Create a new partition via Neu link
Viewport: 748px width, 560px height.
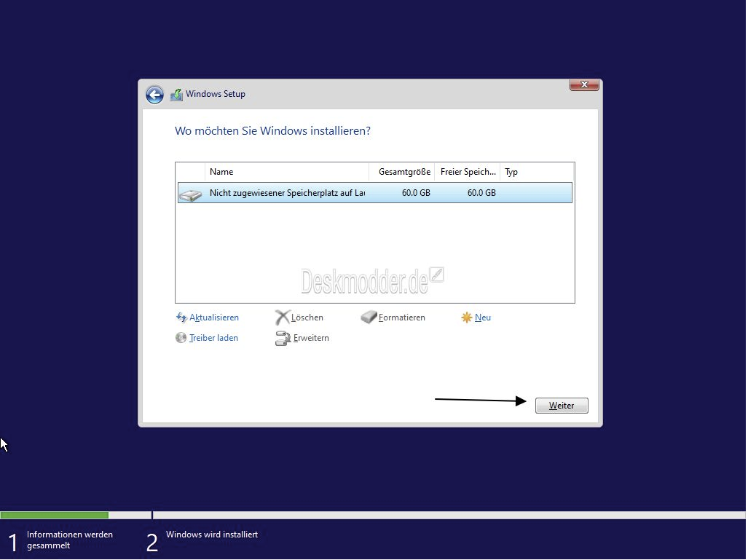(x=483, y=318)
